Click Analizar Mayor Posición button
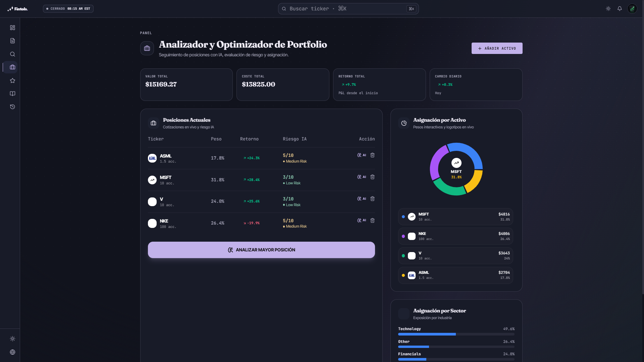Screen dimensions: 644x362 (261, 250)
